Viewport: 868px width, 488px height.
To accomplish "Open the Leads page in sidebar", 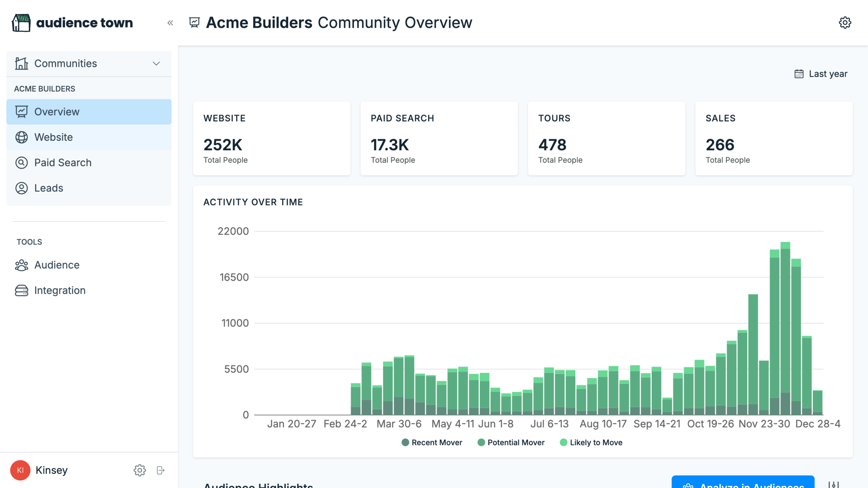I will click(49, 188).
